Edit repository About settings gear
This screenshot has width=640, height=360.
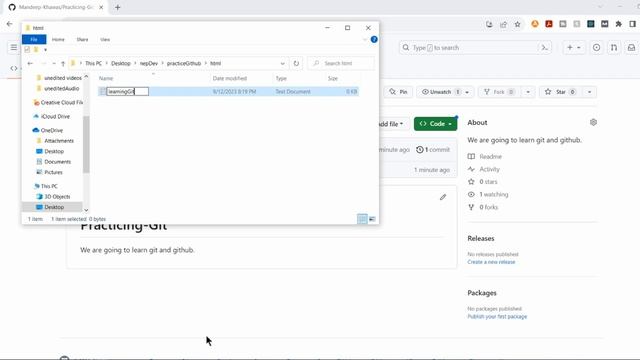593,122
